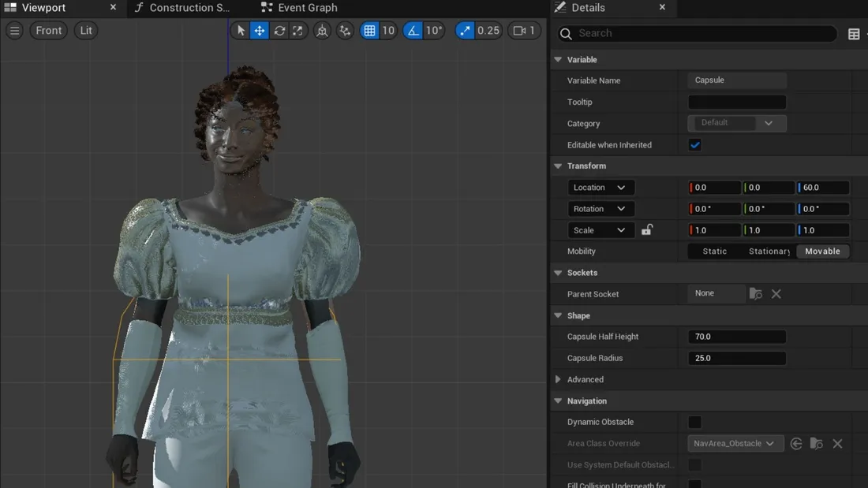
Task: Toggle surface snapping icon
Action: (345, 31)
